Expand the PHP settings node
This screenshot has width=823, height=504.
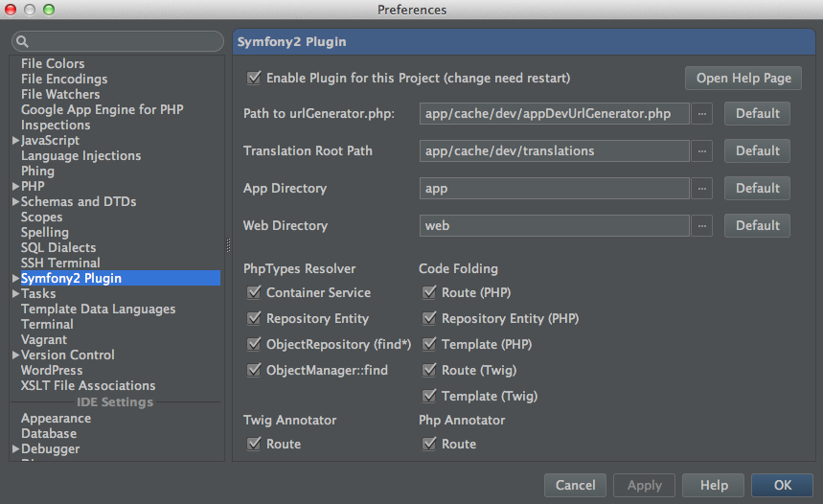pos(15,187)
